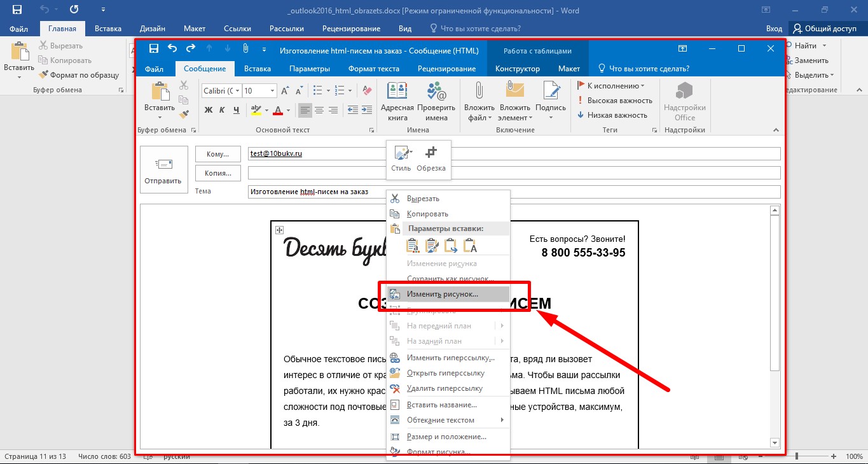Screen dimensions: 868x464
Task: Switch to Вставка tab in Outlook message
Action: point(258,69)
